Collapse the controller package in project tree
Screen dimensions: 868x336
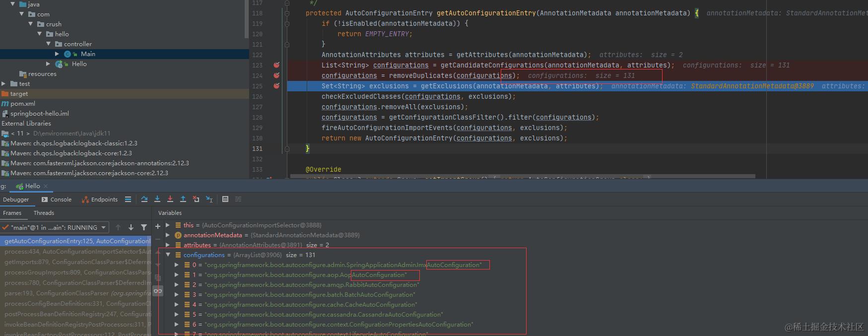[49, 44]
